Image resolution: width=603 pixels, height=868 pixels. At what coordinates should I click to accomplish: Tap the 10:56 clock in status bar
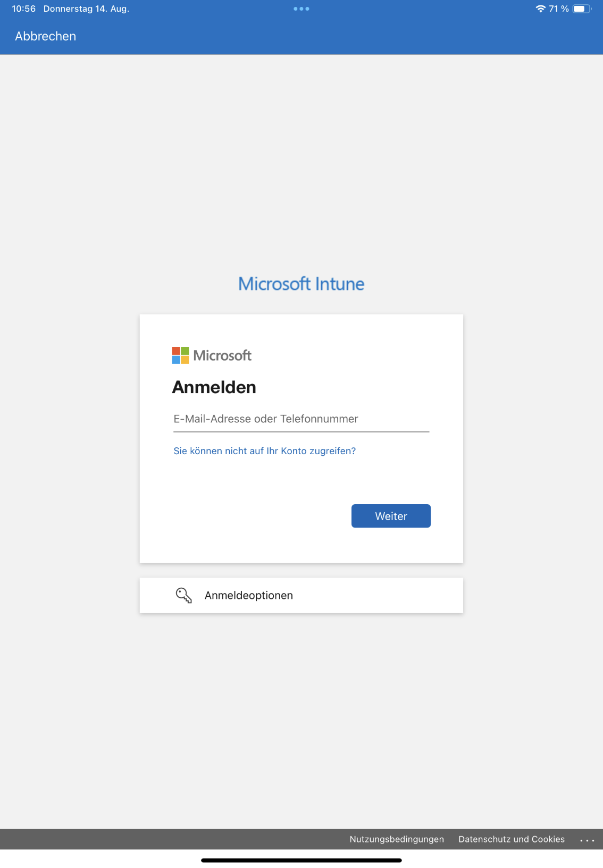point(24,9)
